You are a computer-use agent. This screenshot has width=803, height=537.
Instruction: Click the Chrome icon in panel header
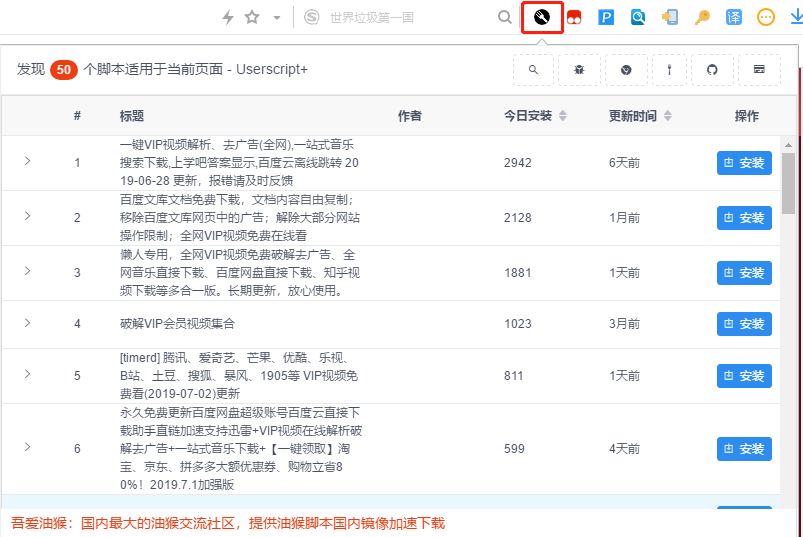tap(626, 70)
